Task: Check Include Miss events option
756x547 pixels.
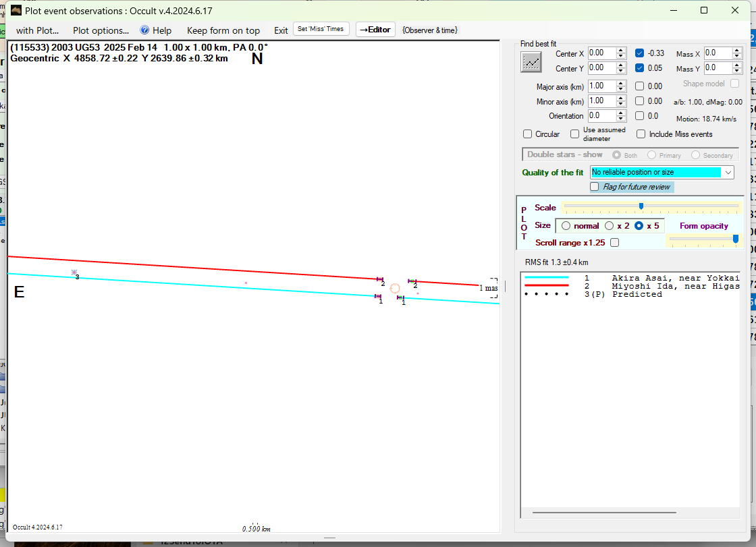Action: click(641, 134)
